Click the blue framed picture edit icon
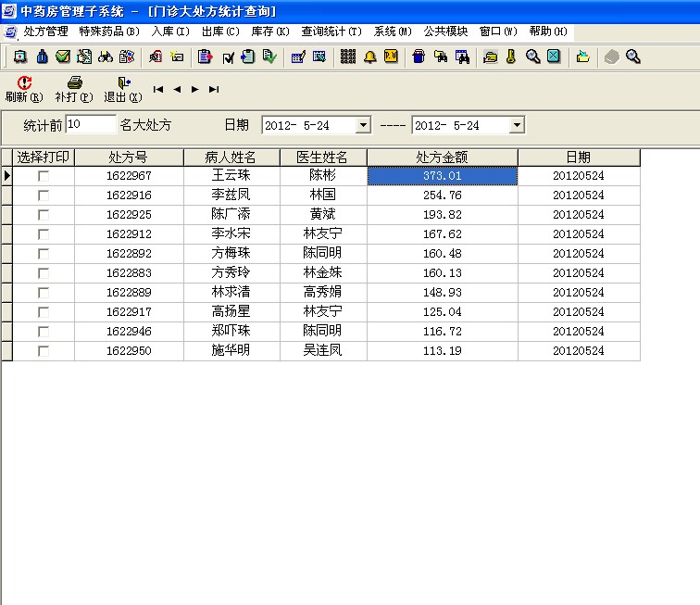The width and height of the screenshot is (700, 605). click(319, 57)
